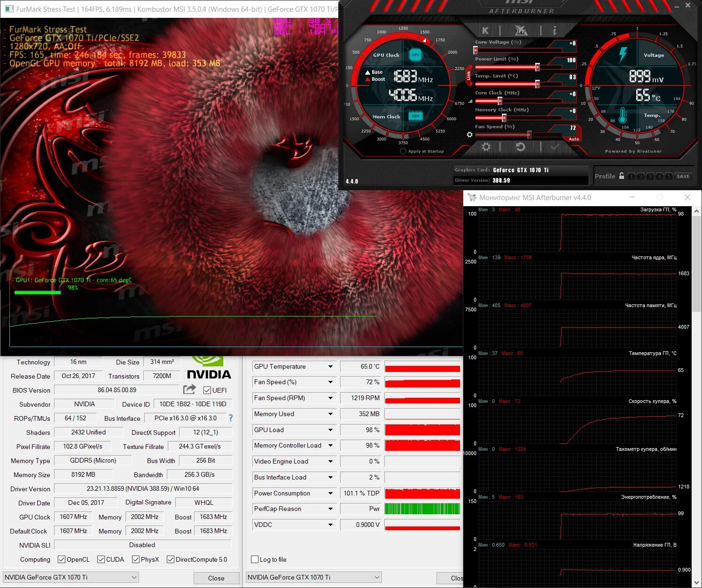Screen dimensions: 702x588
Task: Open the GPU Temperature sensor dropdown
Action: (330, 366)
